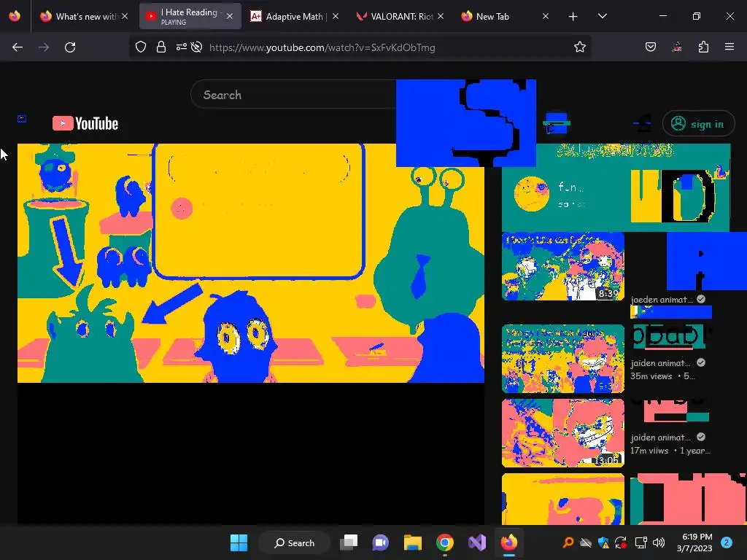The image size is (747, 560).
Task: Open the display network tray icon
Action: (640, 542)
